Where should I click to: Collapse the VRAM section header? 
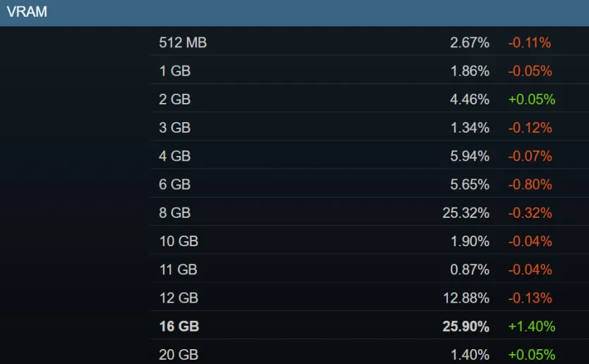[x=295, y=13]
